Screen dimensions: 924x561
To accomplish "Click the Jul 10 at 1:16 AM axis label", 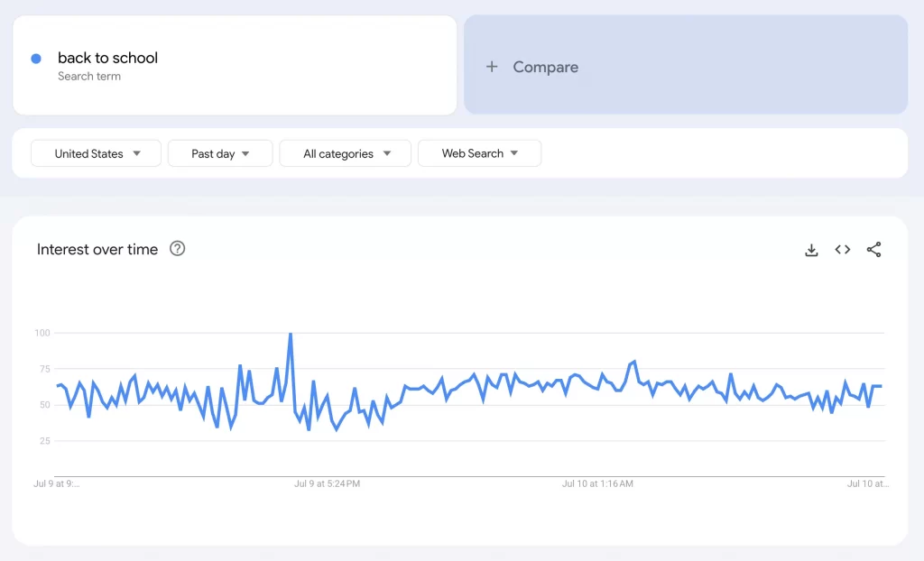I will (597, 483).
